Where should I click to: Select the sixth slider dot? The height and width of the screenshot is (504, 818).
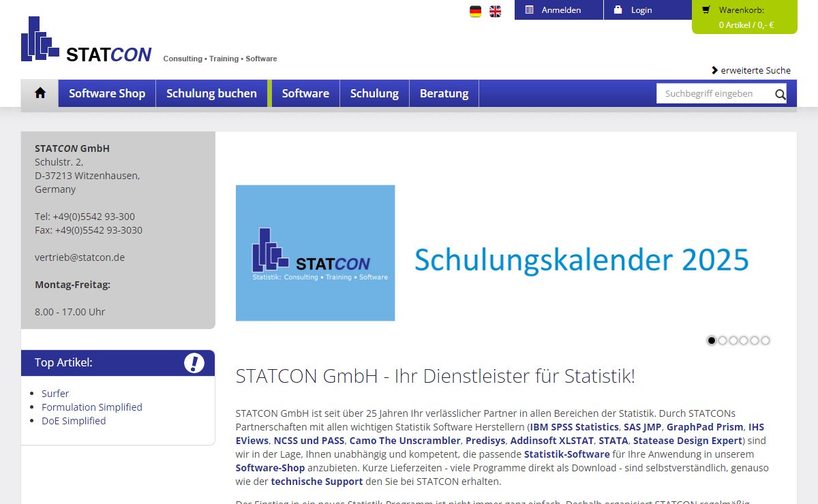pyautogui.click(x=766, y=341)
